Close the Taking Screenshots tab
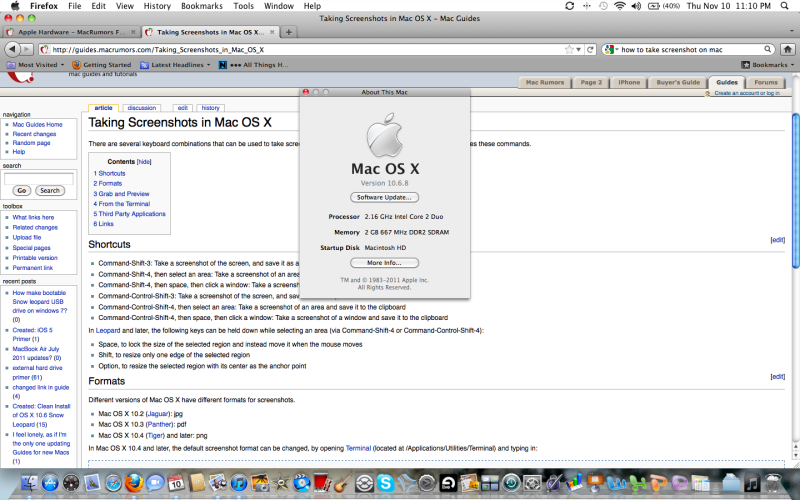800x500 pixels. [272, 32]
